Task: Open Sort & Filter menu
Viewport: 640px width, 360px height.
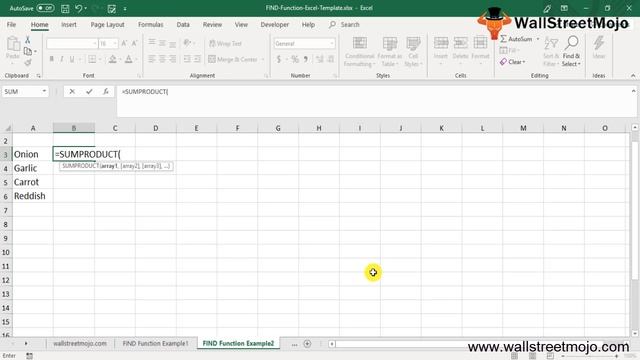Action: 550,51
